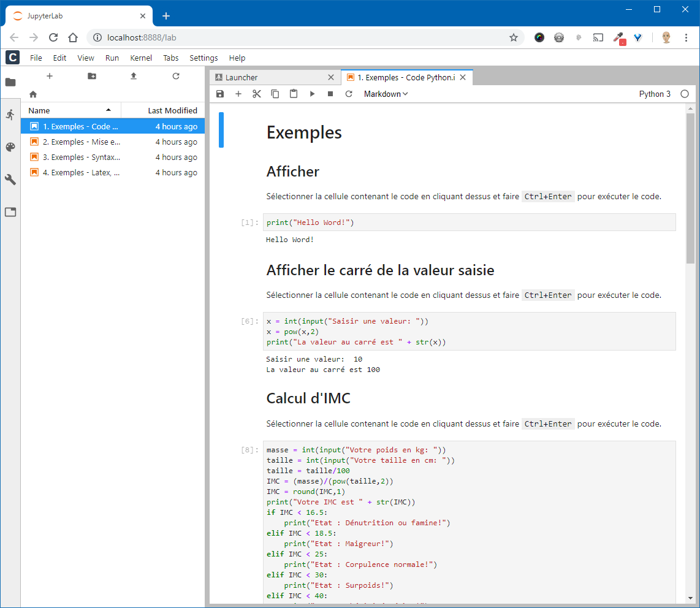Viewport: 700px width, 608px height.
Task: Upload files using the upload icon
Action: pyautogui.click(x=134, y=76)
